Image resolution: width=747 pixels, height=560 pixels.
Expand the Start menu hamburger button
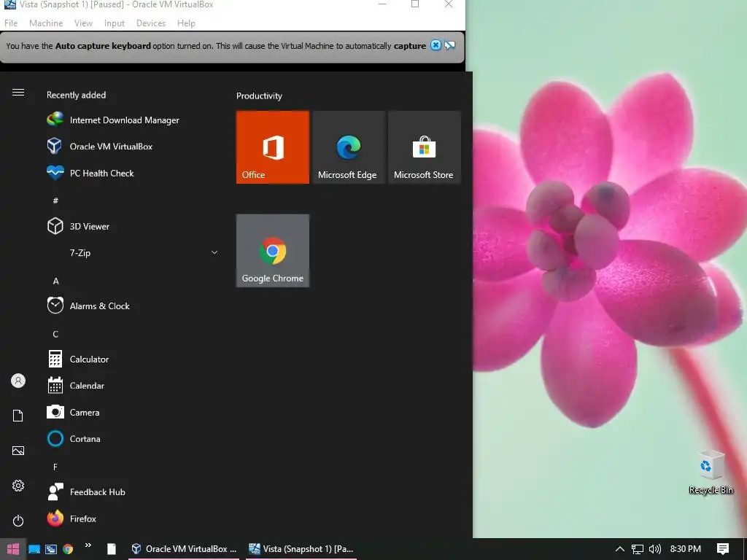coord(18,93)
